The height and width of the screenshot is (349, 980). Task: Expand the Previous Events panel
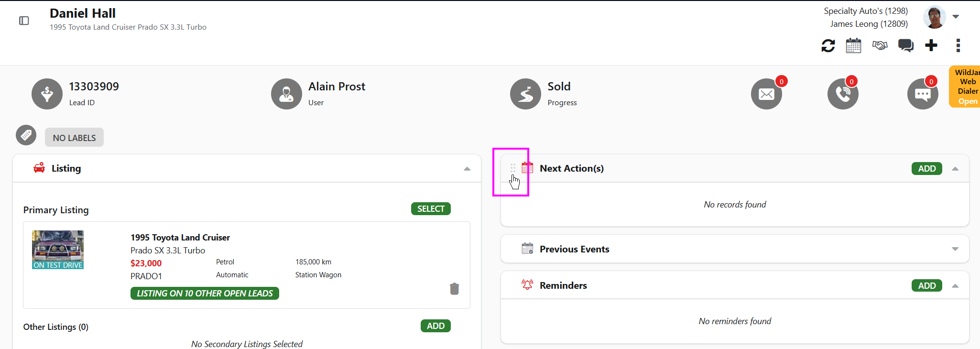[x=955, y=249]
